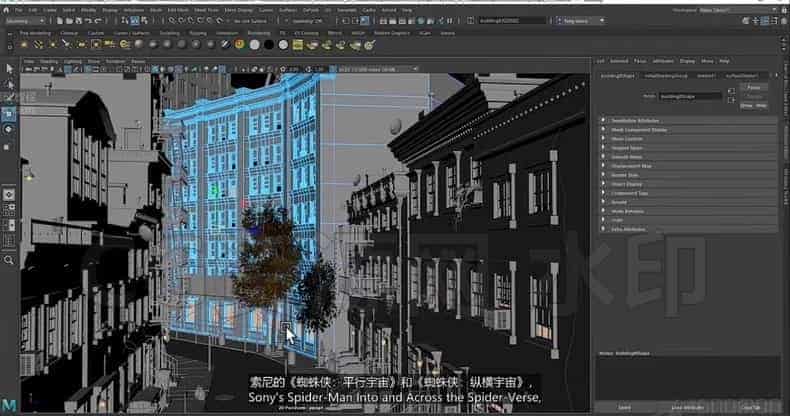Screen dimensions: 790x416
Task: Toggle select by component type mode
Action: coord(145,21)
